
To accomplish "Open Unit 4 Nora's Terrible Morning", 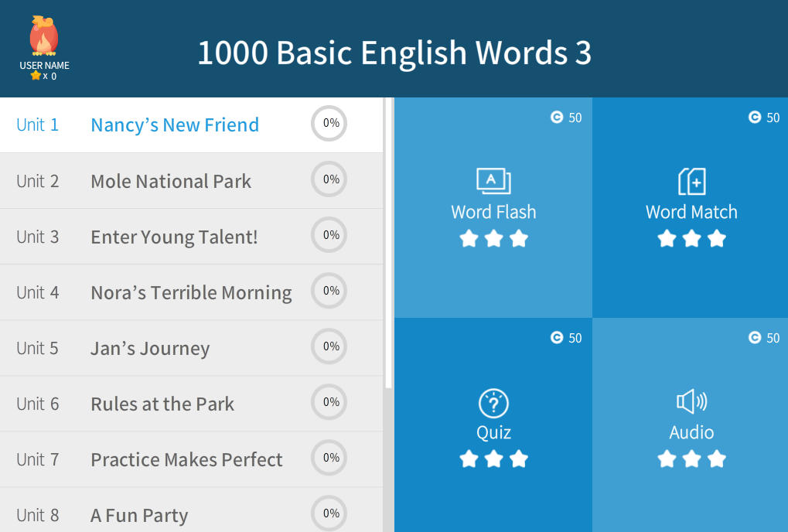I will (191, 292).
